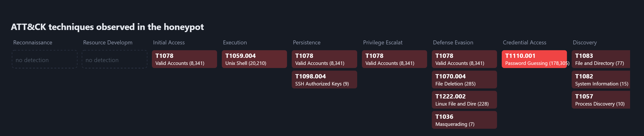
Task: Click the Discovery column header
Action: pos(585,42)
